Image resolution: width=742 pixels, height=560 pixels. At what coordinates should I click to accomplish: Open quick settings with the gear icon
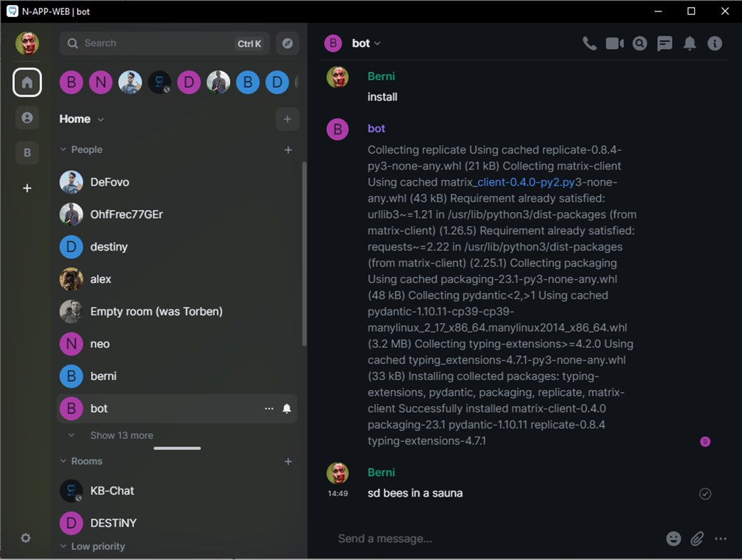point(26,538)
